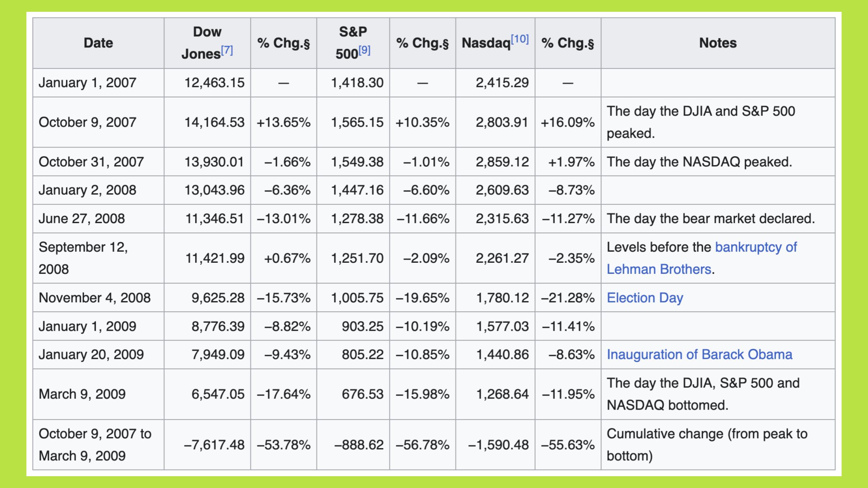This screenshot has height=488, width=868.
Task: Select the cumulative change −53.78% cell
Action: point(284,445)
